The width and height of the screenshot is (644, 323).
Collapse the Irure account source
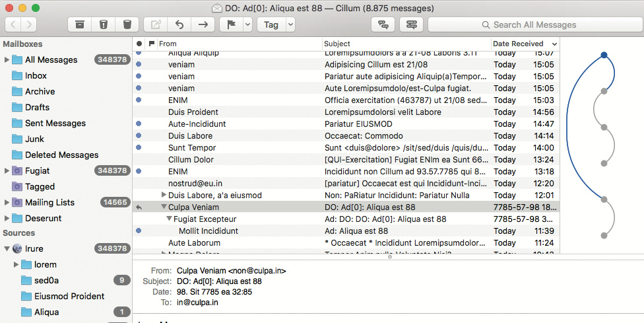tap(7, 248)
